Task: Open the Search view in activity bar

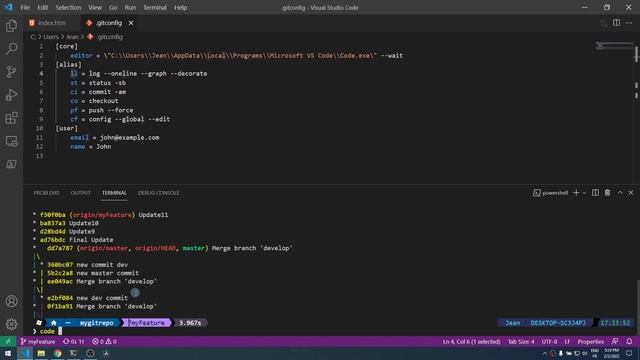Action: tap(11, 49)
